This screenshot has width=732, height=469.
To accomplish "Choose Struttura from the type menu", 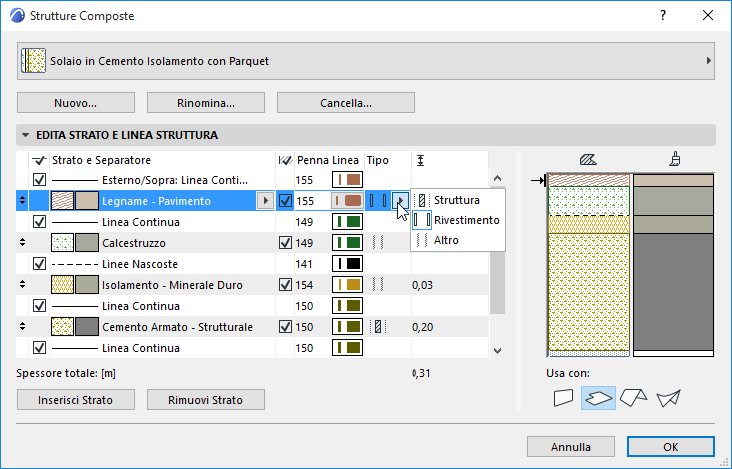I will (x=458, y=200).
